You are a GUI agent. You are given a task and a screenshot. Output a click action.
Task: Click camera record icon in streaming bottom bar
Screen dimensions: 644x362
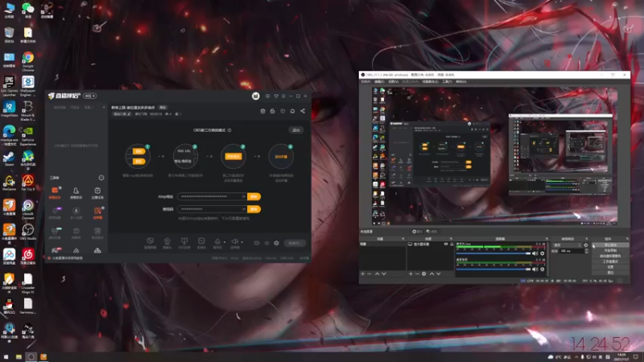pos(257,243)
